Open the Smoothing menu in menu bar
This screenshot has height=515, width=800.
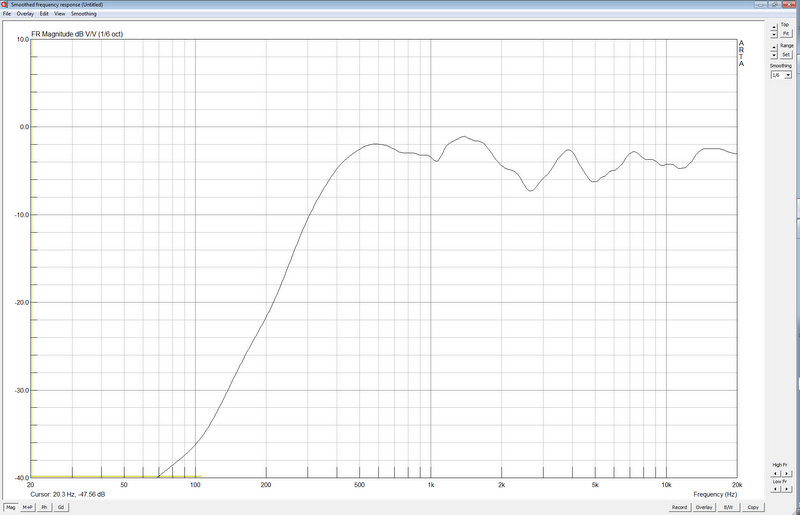click(x=84, y=14)
